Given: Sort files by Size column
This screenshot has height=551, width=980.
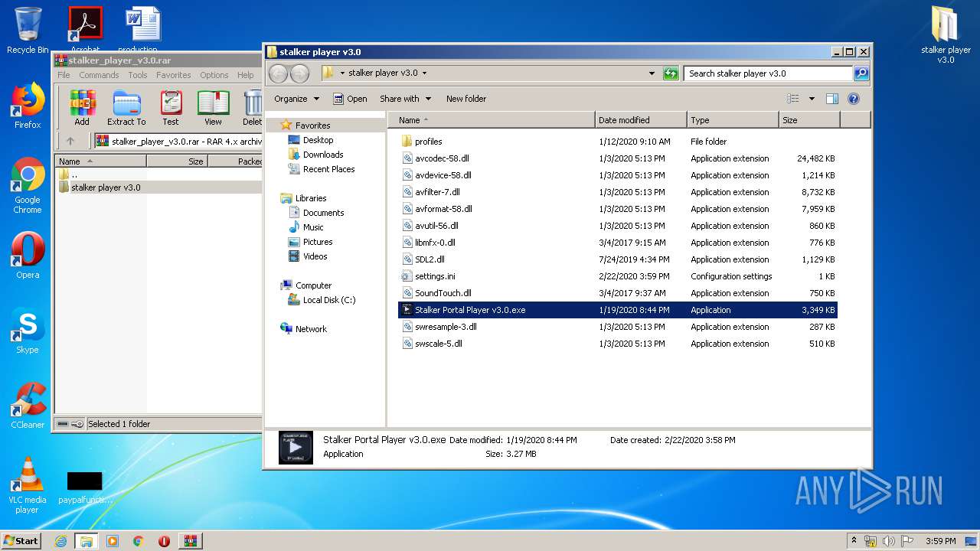Looking at the screenshot, I should 809,120.
